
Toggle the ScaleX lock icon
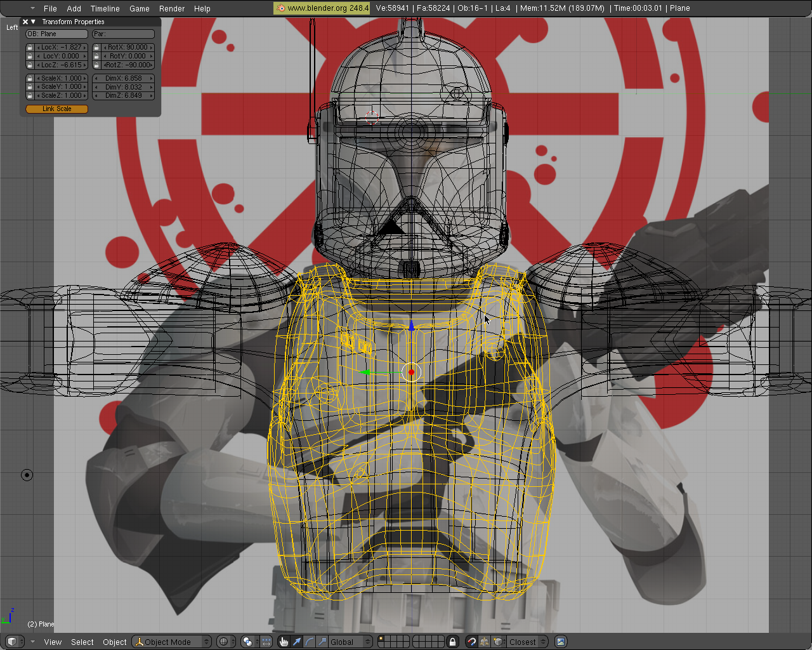[x=30, y=78]
